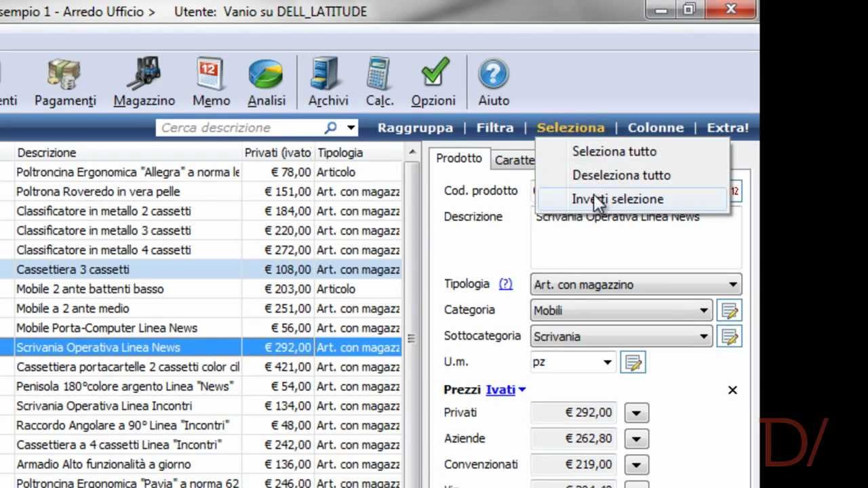Open the Archivi cabinet icon

pos(328,82)
